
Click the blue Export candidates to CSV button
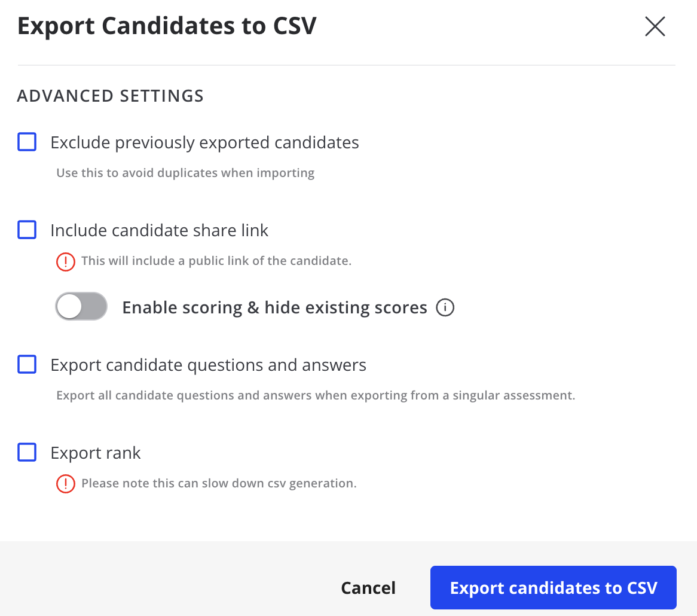(554, 587)
